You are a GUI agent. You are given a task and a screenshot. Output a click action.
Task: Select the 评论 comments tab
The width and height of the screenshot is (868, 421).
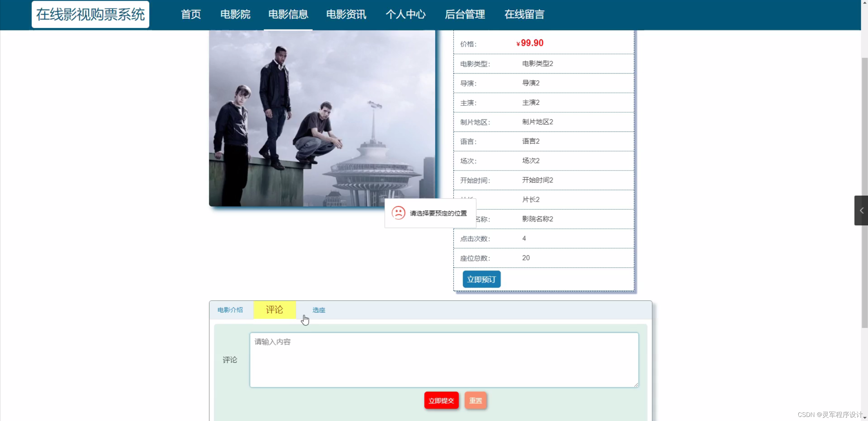[274, 309]
